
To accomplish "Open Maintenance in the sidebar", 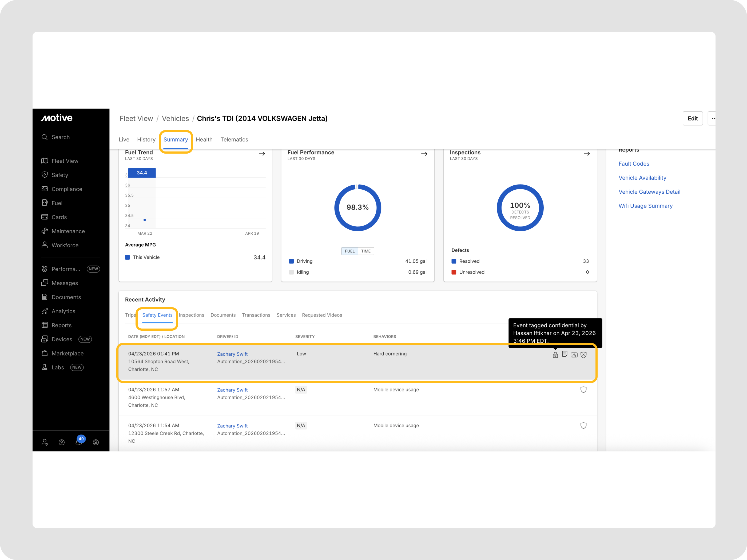I will (x=68, y=231).
